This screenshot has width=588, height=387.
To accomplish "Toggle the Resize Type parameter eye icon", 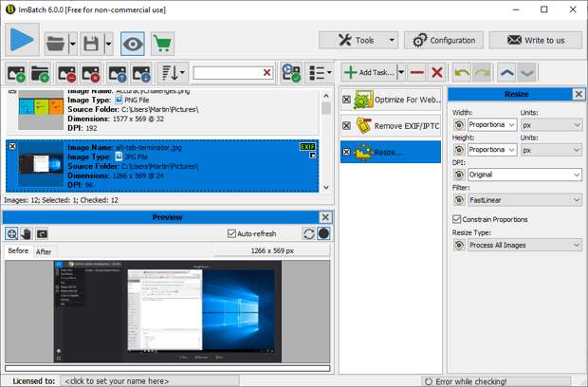I will [459, 246].
